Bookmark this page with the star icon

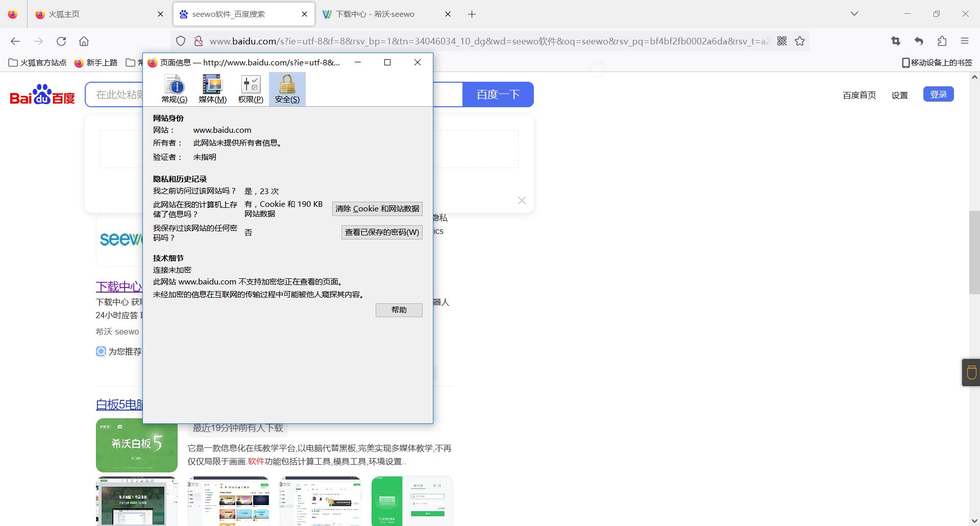coord(800,41)
